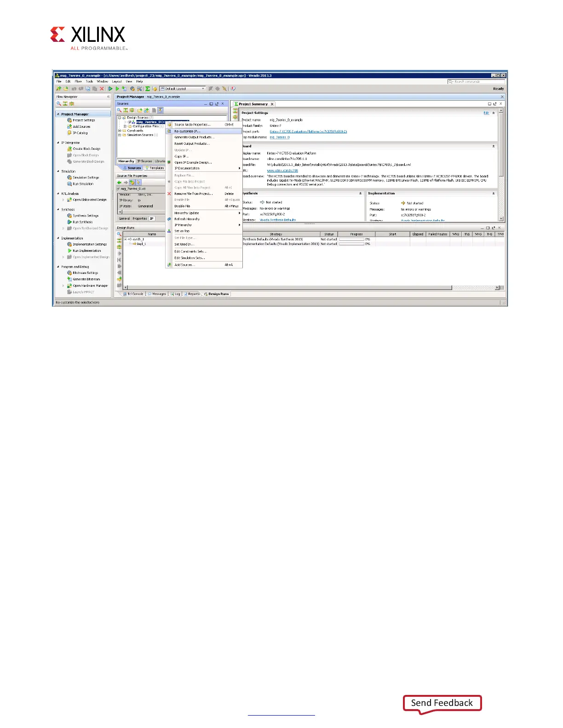The image size is (563, 728).
Task: Click the synth_1 progress bar
Action: click(352, 239)
